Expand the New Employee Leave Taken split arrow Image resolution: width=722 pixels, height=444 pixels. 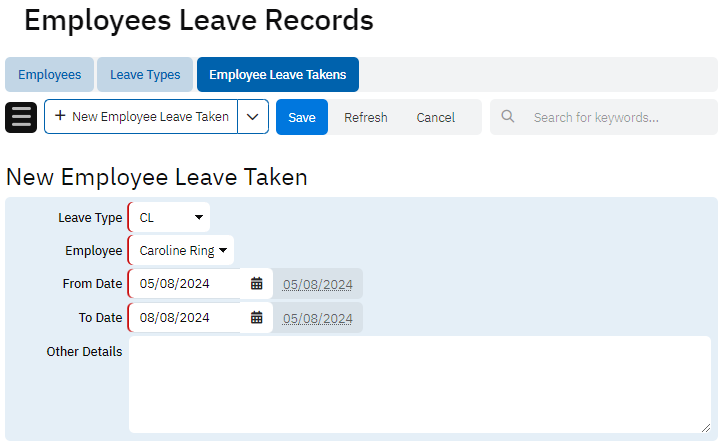point(253,117)
